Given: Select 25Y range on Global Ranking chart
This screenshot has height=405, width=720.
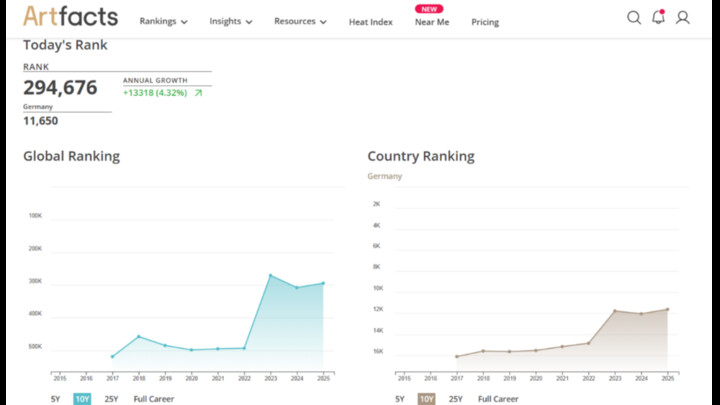Looking at the screenshot, I should [x=111, y=399].
